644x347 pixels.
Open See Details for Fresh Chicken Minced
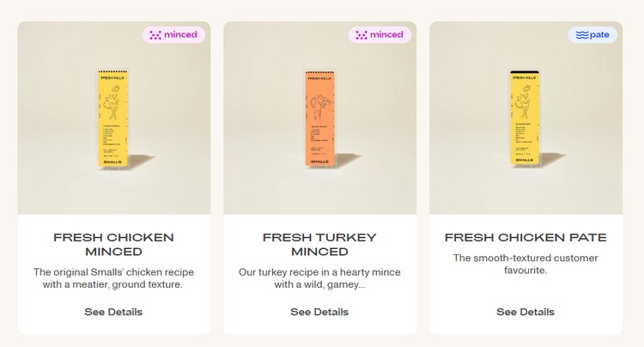pyautogui.click(x=113, y=312)
